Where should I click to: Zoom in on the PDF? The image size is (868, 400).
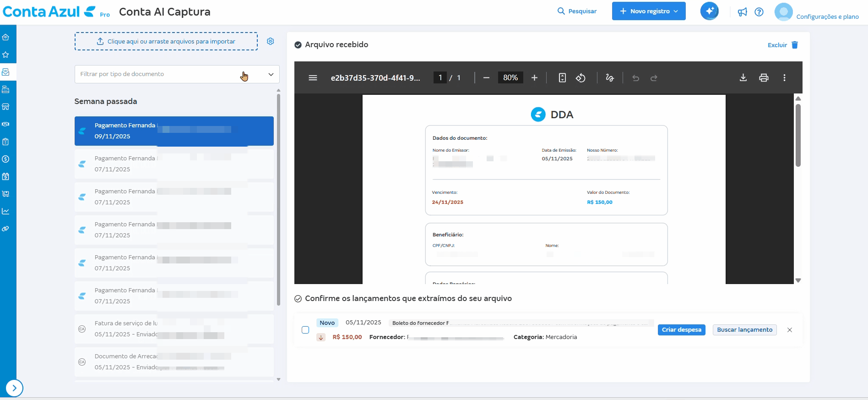pyautogui.click(x=534, y=78)
